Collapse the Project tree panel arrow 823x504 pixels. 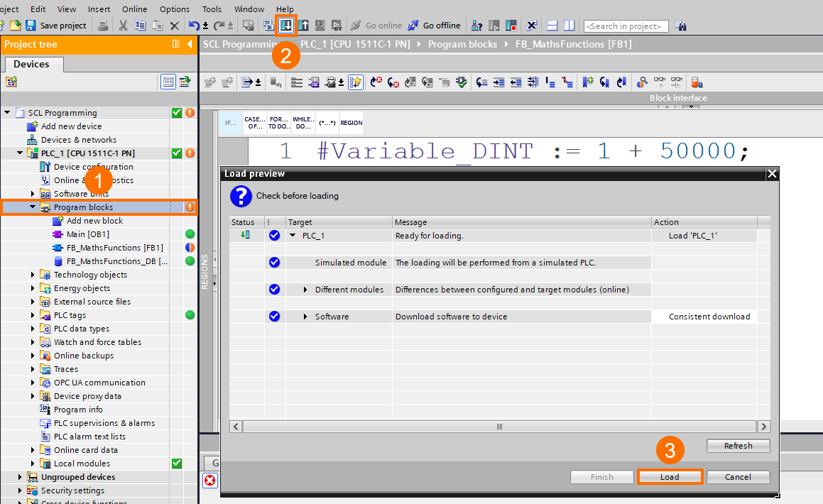(190, 44)
